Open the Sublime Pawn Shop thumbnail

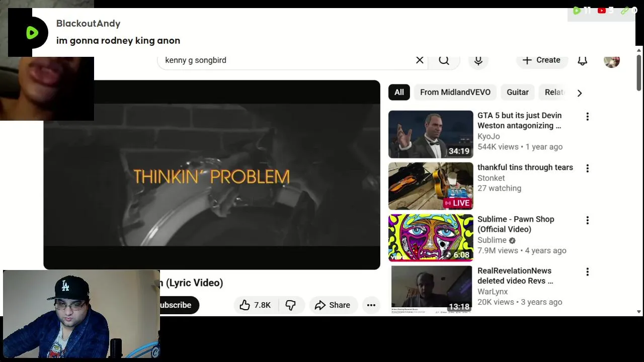[431, 238]
